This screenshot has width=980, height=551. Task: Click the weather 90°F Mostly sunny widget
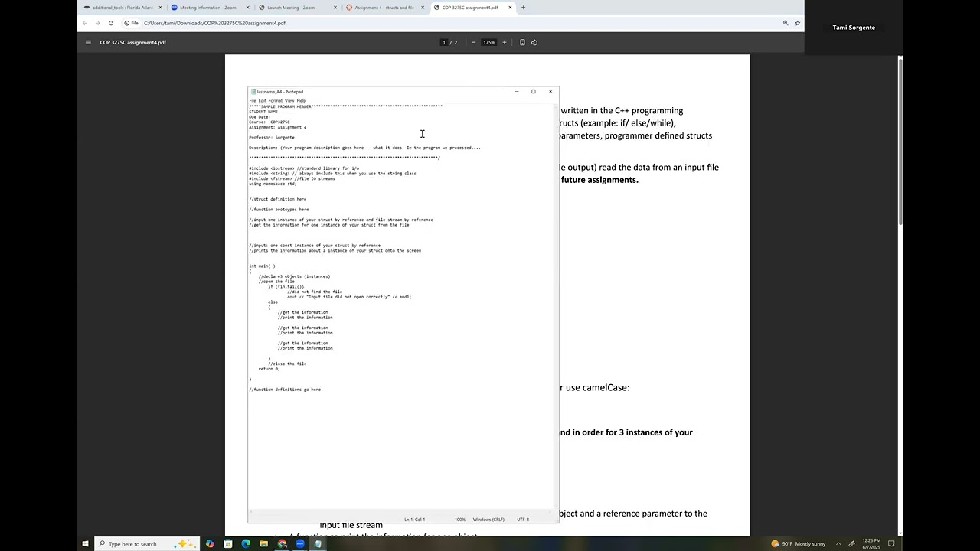point(799,544)
